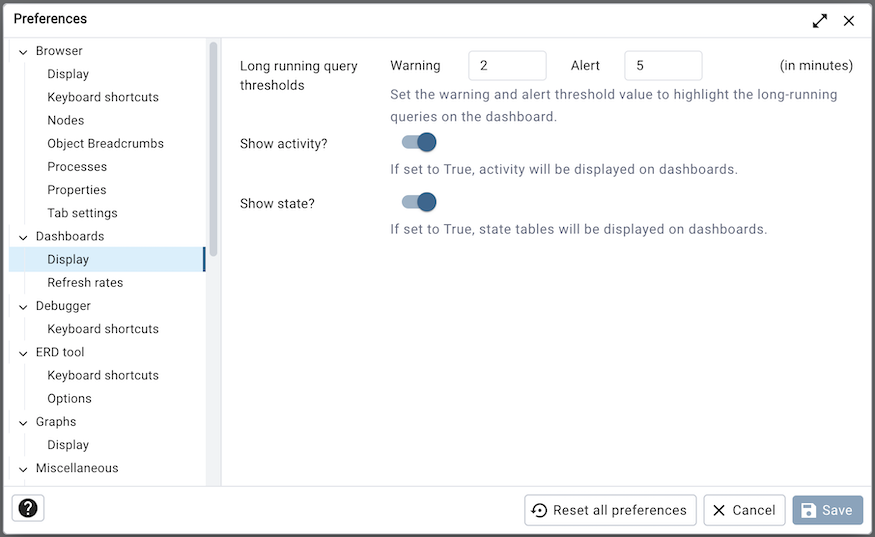Open the help question mark icon
Image resolution: width=875 pixels, height=537 pixels.
[x=28, y=509]
